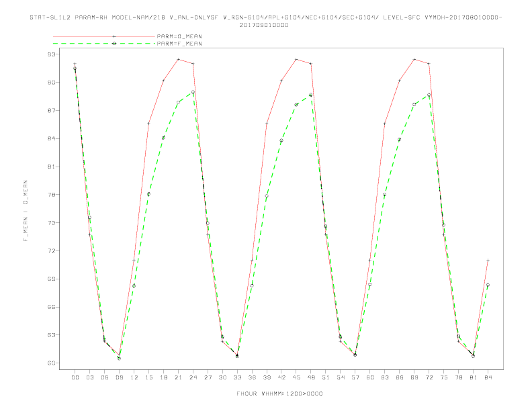The width and height of the screenshot is (532, 411).
Task: Click y-axis tick label 84
Action: 52,139
